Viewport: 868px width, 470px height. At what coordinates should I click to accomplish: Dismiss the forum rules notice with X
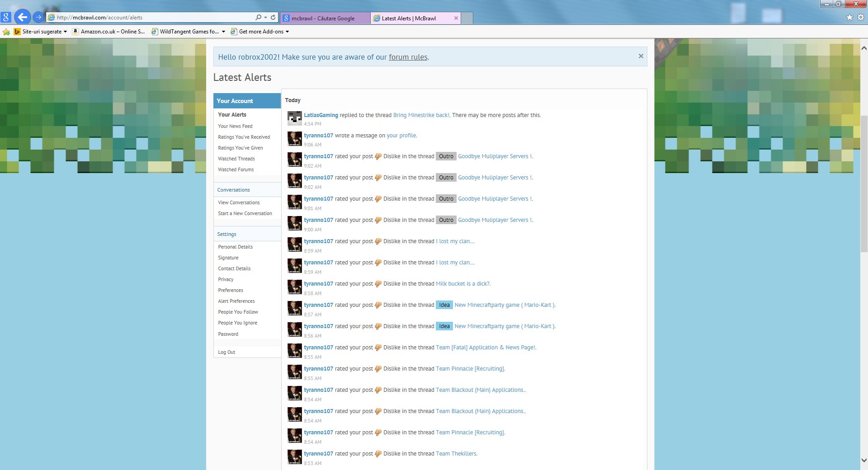(641, 56)
